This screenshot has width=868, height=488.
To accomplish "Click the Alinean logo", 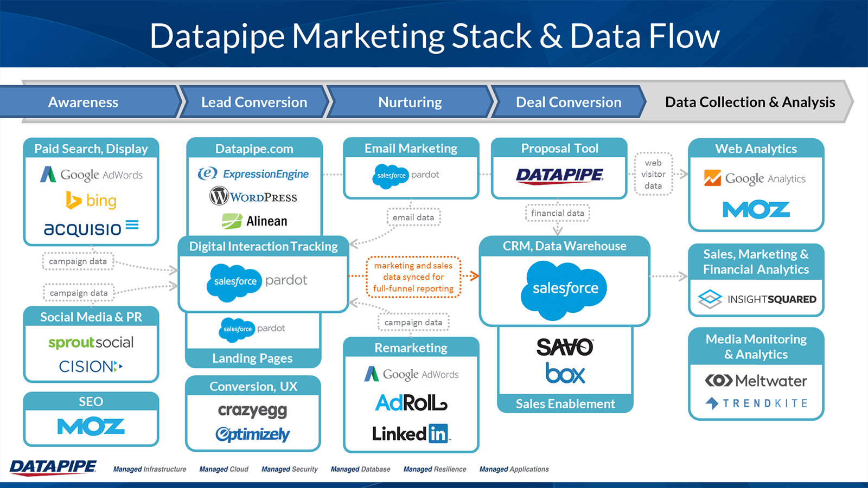I will (x=254, y=221).
